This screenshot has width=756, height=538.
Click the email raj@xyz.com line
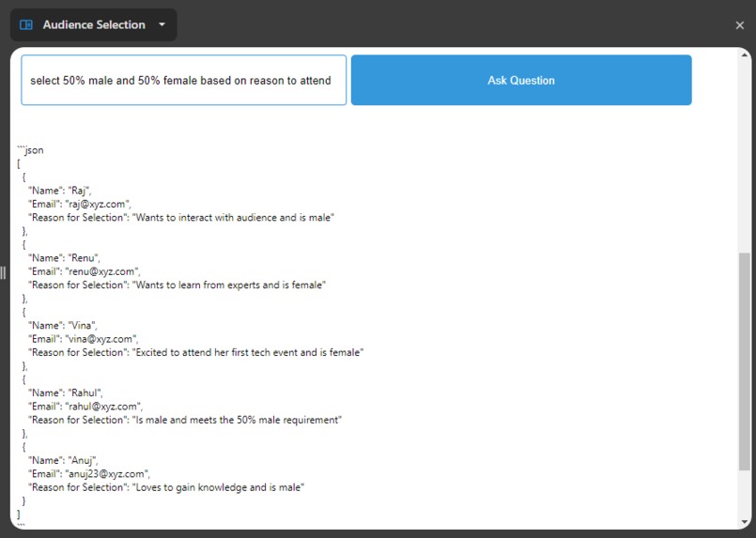tap(80, 204)
